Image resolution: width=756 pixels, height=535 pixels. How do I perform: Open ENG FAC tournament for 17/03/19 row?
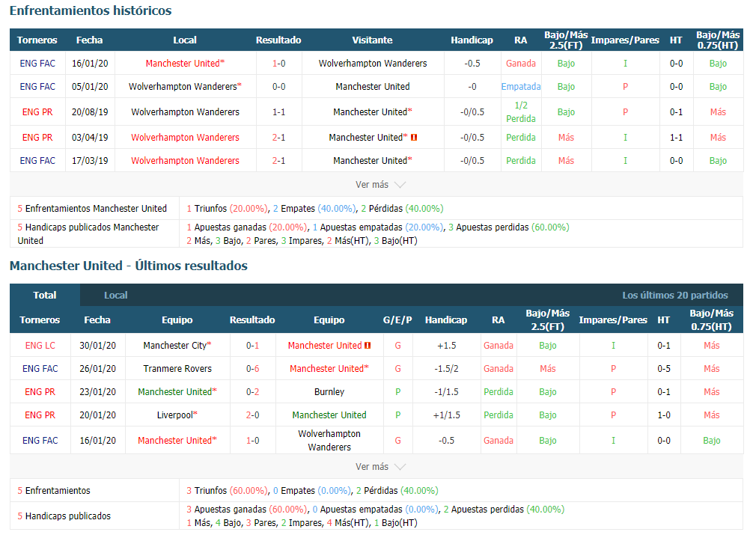(x=37, y=160)
